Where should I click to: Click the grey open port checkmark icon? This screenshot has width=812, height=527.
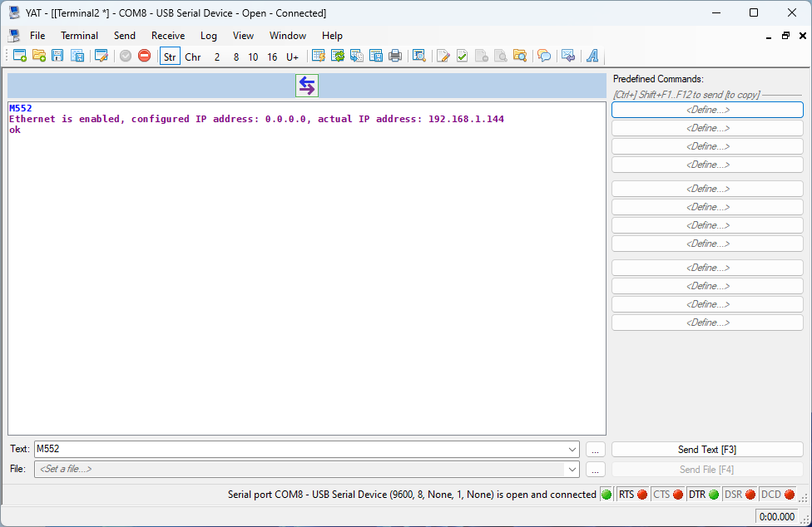tap(126, 56)
